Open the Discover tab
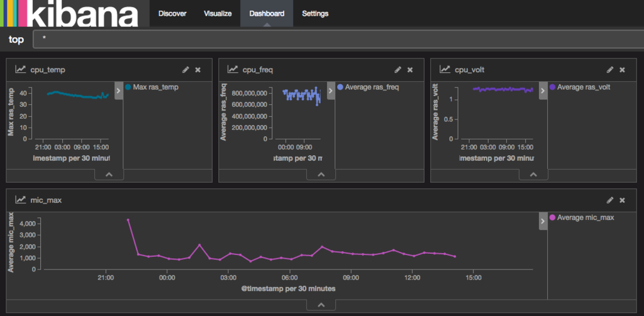The width and height of the screenshot is (644, 316). coord(172,13)
